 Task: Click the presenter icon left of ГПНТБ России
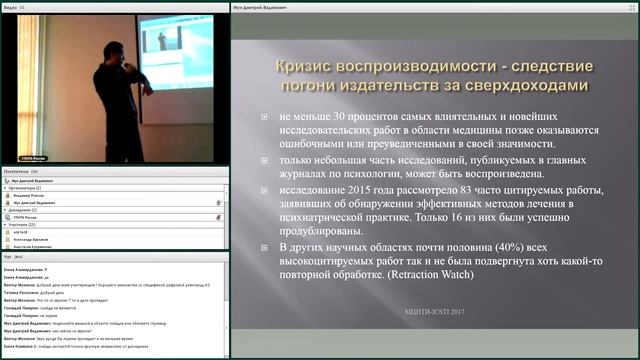point(8,217)
